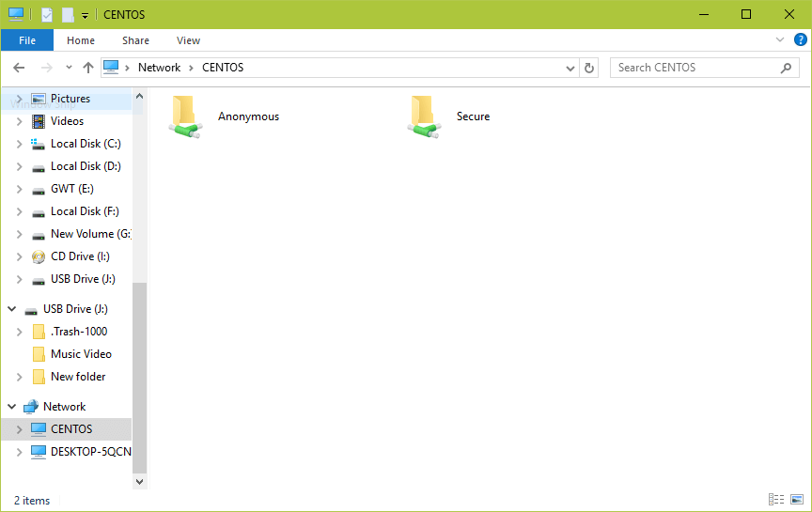The width and height of the screenshot is (812, 512).
Task: Select the Pictures icon in navigation pane
Action: [39, 99]
